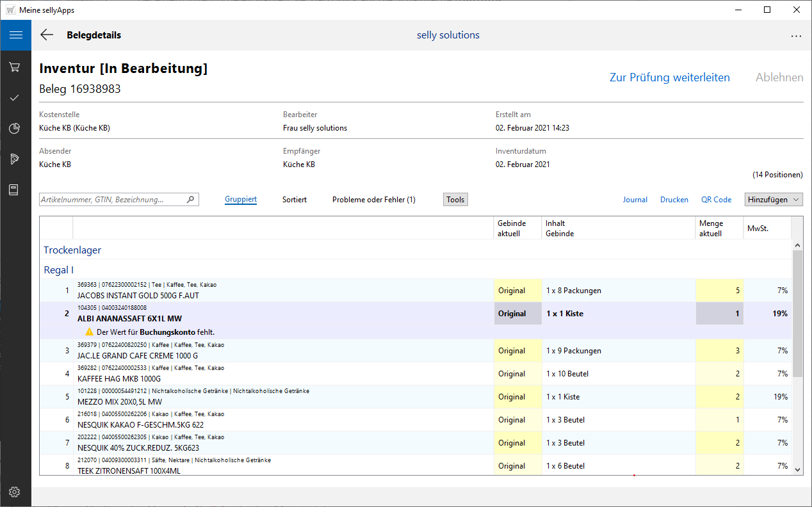The height and width of the screenshot is (507, 812).
Task: Open the book icon in sidebar
Action: click(x=15, y=190)
